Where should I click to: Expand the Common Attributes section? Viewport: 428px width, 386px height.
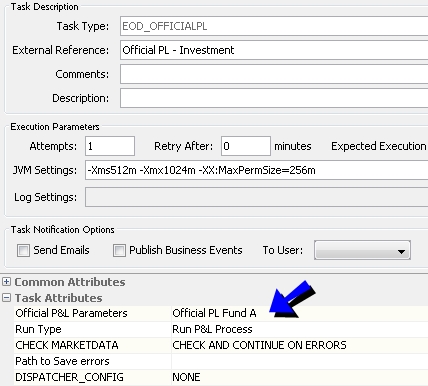6,282
